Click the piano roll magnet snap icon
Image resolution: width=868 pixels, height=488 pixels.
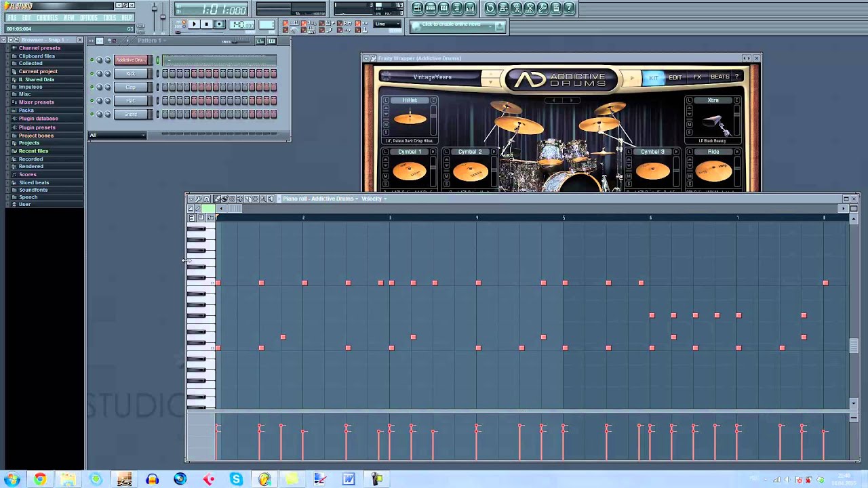(207, 199)
